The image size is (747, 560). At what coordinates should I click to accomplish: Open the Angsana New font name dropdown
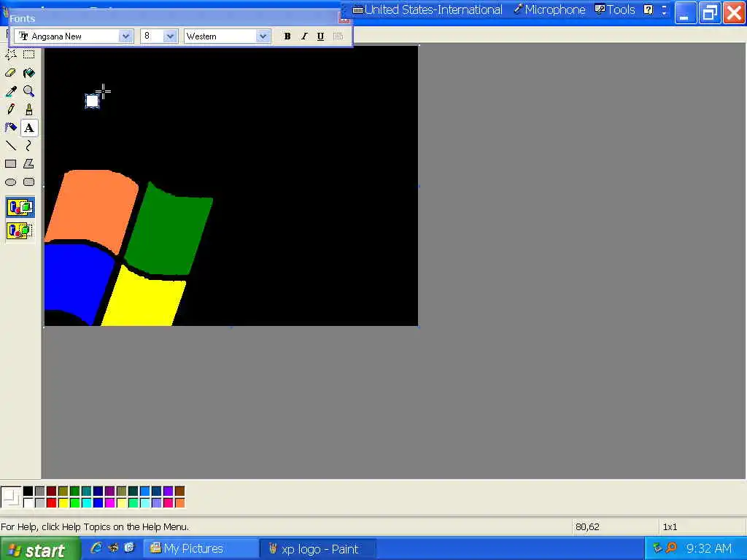tap(125, 36)
